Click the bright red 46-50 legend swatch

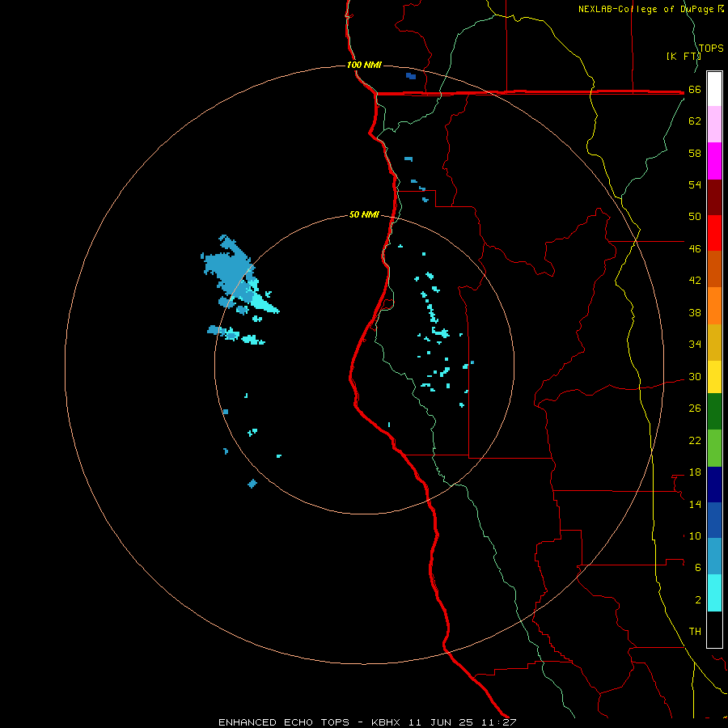pyautogui.click(x=714, y=233)
